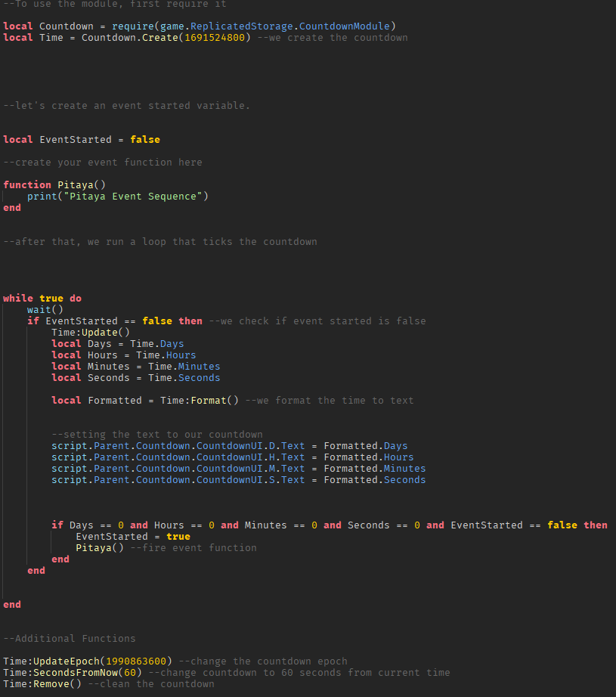The width and height of the screenshot is (616, 697).
Task: Click the comment "--setting the text to our countdown"
Action: 157,434
